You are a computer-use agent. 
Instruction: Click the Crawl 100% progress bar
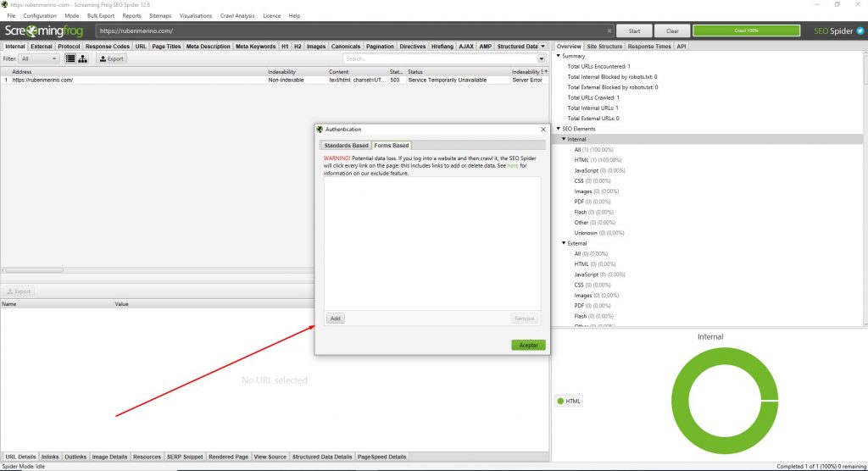[x=746, y=30]
